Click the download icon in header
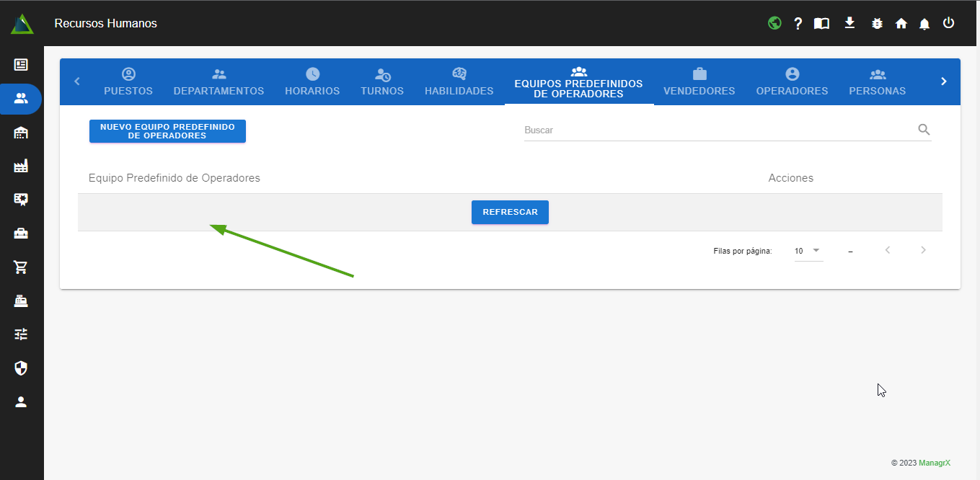Viewport: 980px width, 480px height. pyautogui.click(x=849, y=23)
